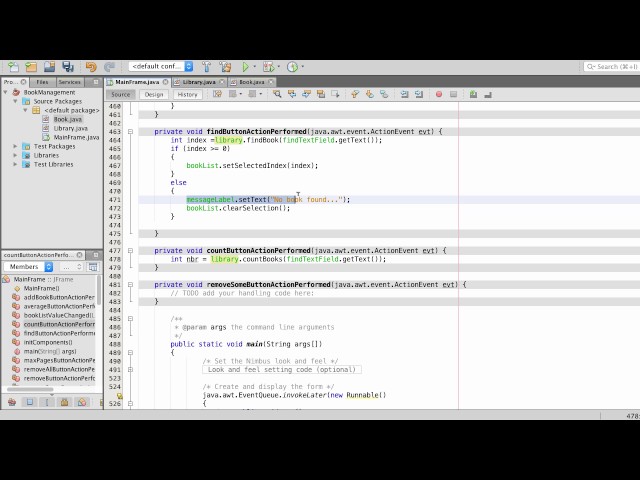Click the Previous Bookmark icon
Viewport: 640px width, 480px height.
355,94
